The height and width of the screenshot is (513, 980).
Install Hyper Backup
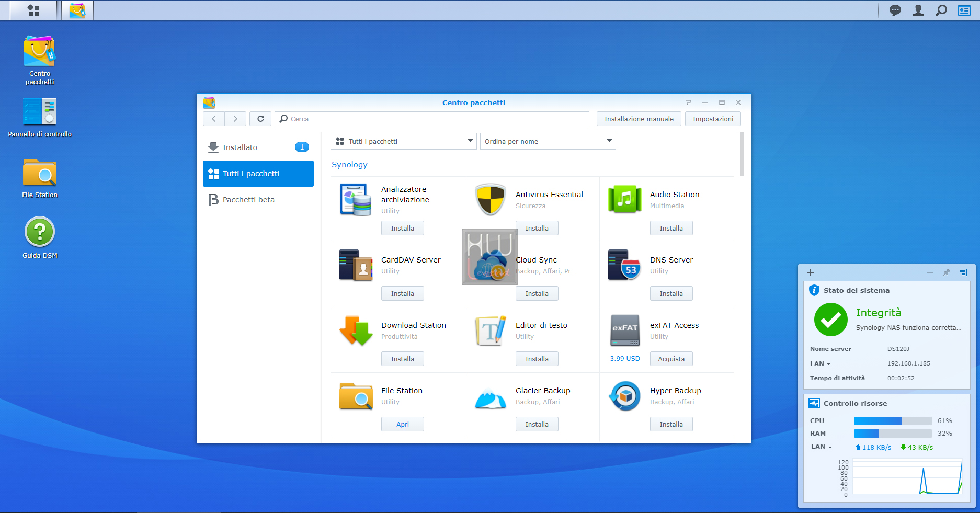tap(671, 425)
